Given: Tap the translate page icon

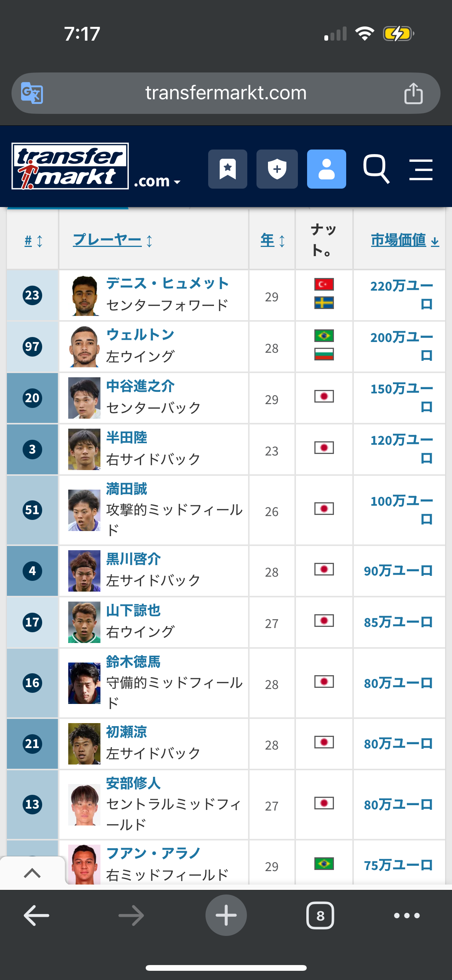Looking at the screenshot, I should (32, 93).
